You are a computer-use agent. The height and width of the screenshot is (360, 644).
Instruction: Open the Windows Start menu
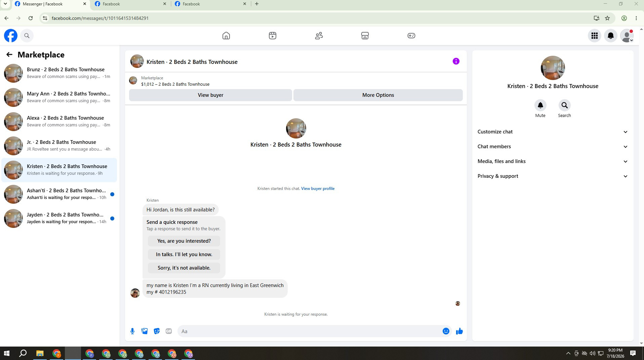[x=7, y=353]
